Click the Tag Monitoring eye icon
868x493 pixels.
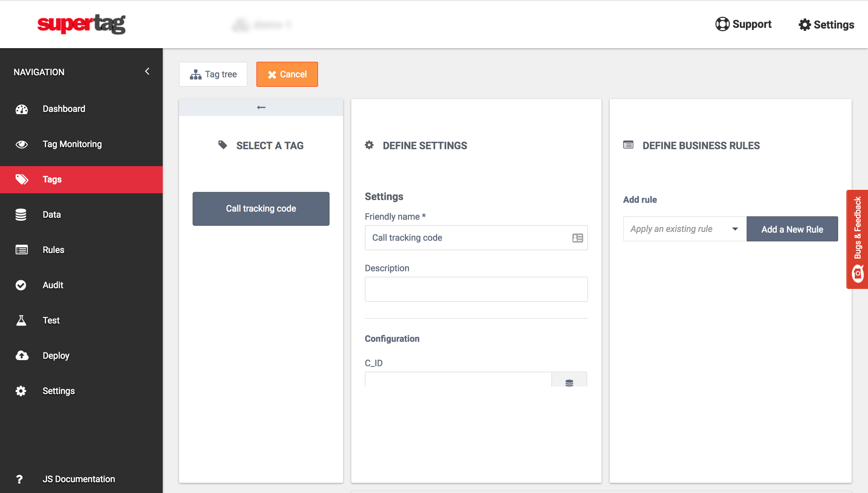(x=22, y=144)
